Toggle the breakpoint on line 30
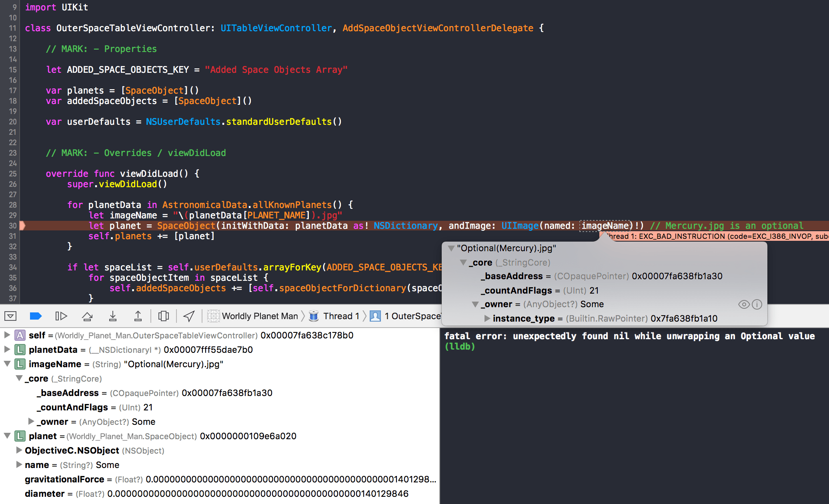 coord(12,226)
